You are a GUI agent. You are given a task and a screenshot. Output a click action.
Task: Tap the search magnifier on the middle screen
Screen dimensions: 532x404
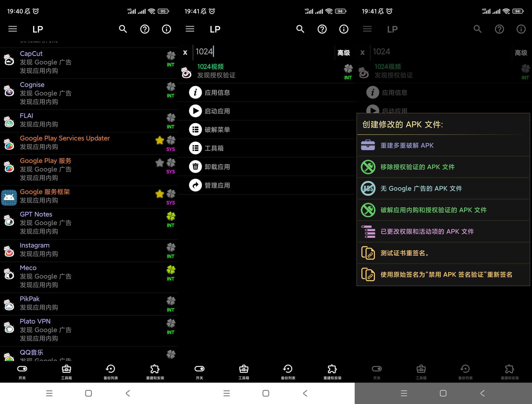(x=300, y=29)
